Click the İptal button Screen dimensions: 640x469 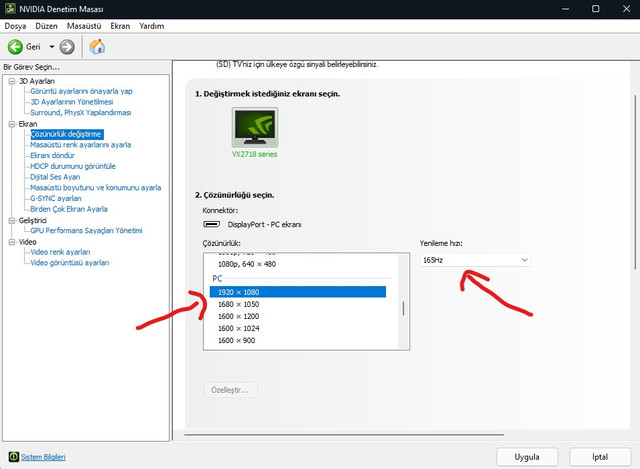tap(600, 456)
